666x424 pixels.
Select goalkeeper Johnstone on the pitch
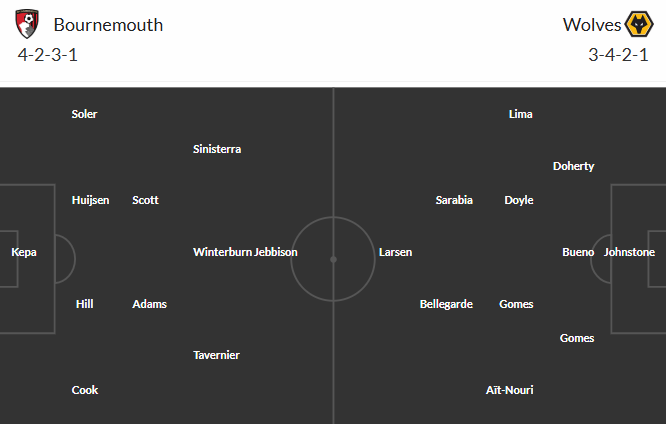pos(629,252)
